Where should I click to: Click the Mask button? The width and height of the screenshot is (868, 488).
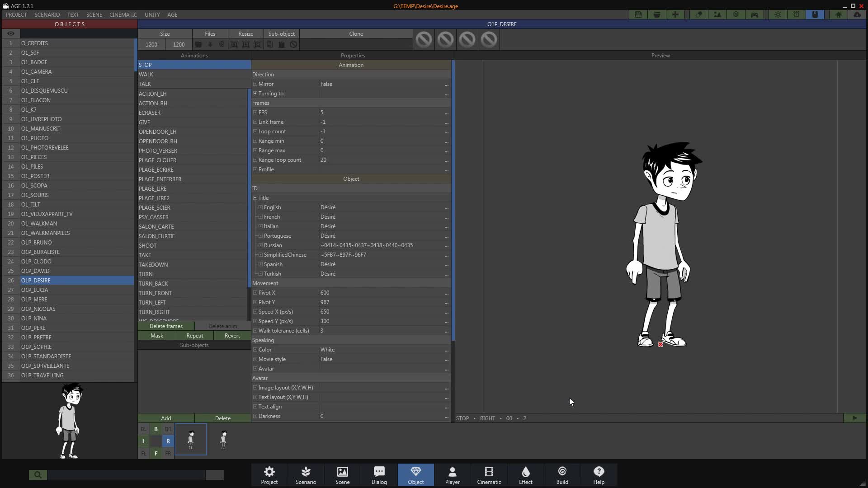[157, 335]
